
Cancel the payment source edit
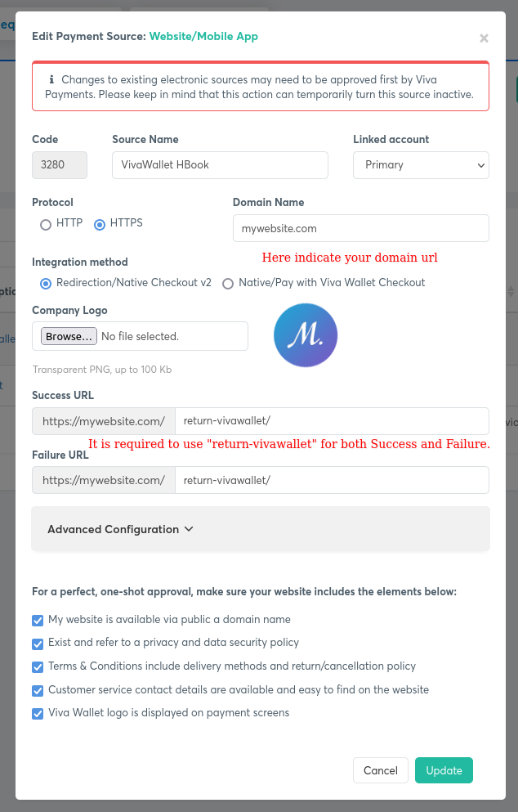[380, 769]
